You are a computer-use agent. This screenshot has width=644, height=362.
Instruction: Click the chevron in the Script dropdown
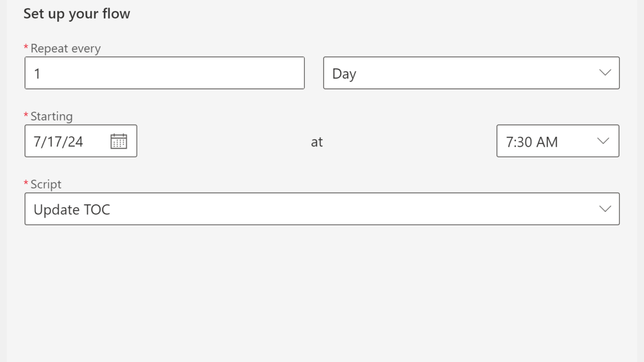pyautogui.click(x=605, y=209)
